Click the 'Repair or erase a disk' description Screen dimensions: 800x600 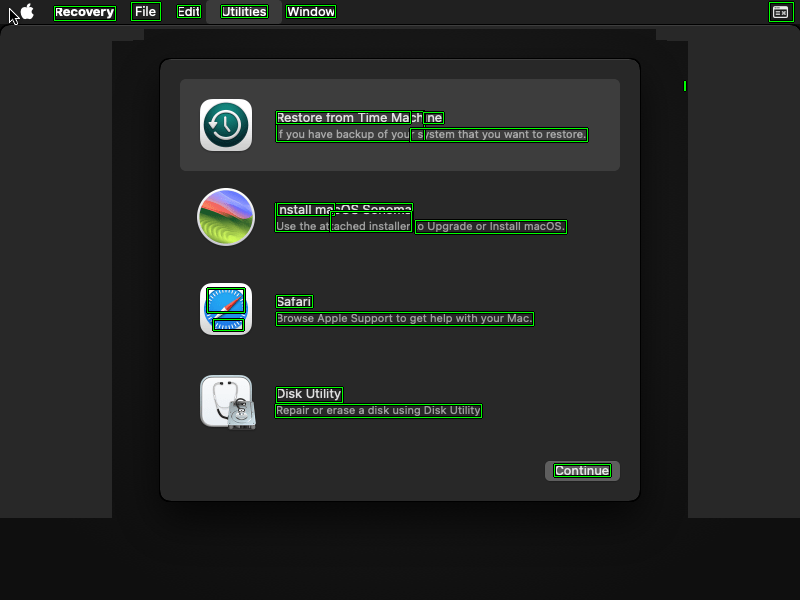(378, 410)
